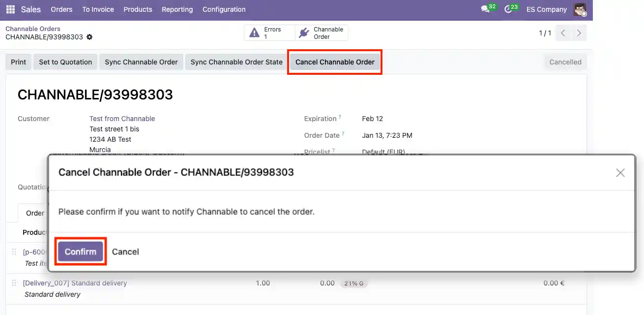Select the To Invoice menu
Screen dimensions: 644x315
98,9
